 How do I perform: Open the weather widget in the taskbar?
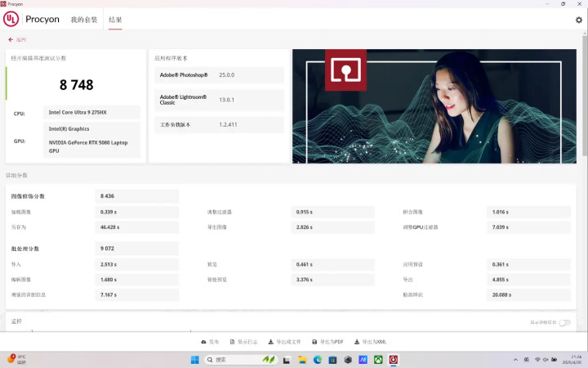coord(16,359)
